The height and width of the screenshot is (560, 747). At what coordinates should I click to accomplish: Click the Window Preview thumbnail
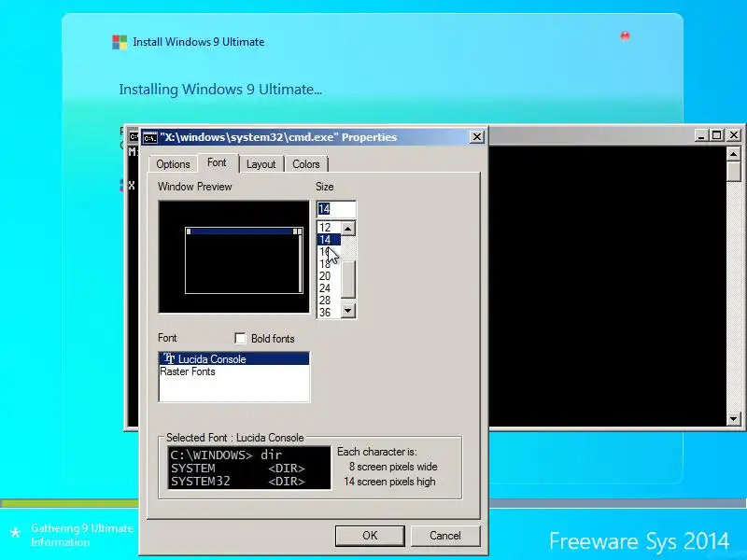[x=234, y=258]
